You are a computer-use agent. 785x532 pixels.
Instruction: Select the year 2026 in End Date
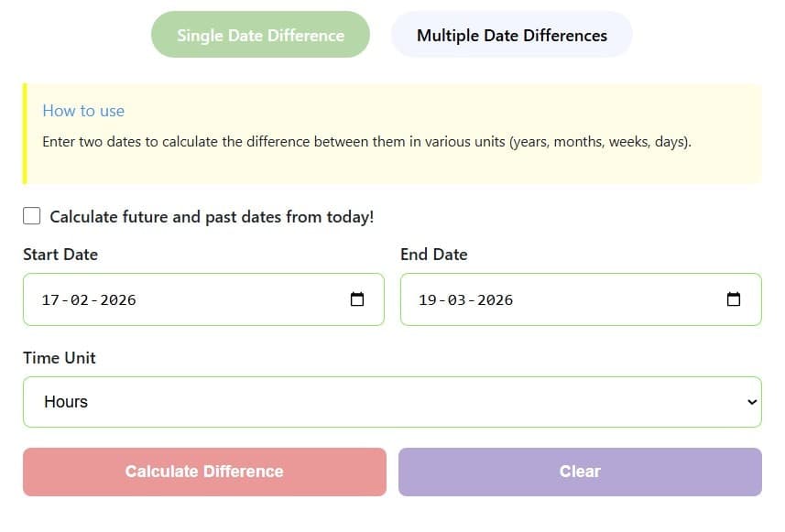[x=496, y=299]
